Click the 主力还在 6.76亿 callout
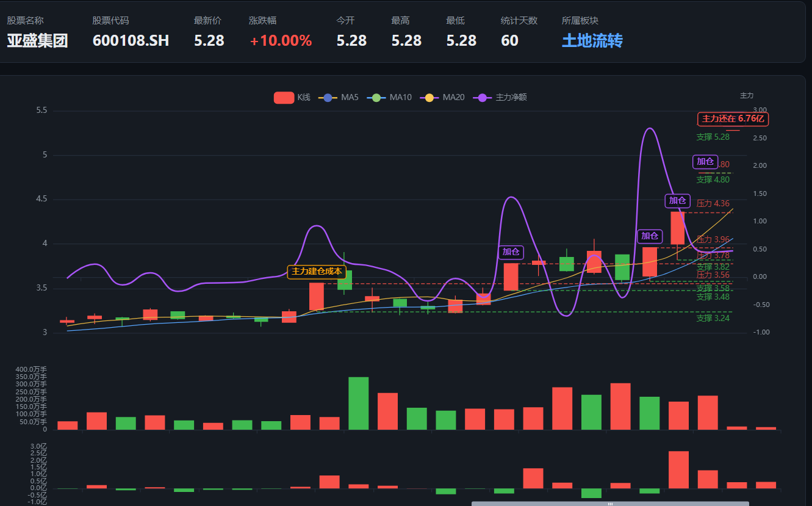812x506 pixels. 733,118
